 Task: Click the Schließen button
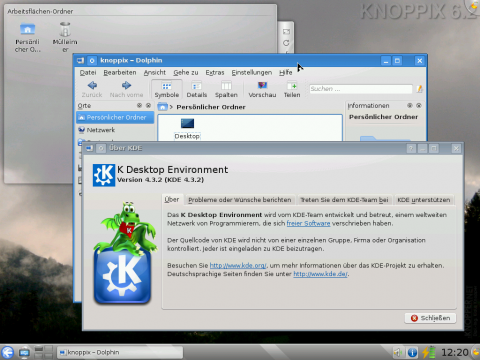[x=430, y=318]
